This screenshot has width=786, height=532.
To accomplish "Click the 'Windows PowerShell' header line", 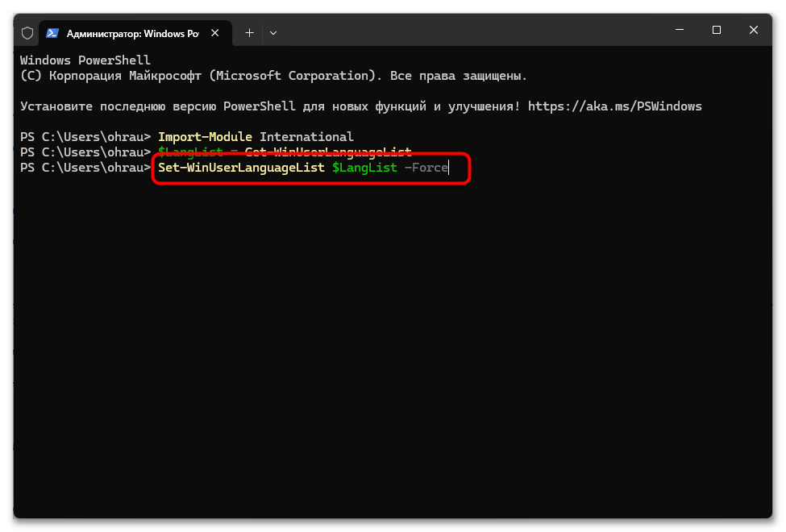I will tap(85, 60).
